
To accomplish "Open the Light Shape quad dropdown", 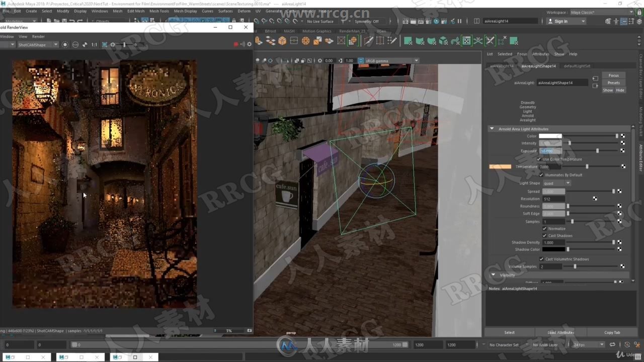I will click(556, 183).
